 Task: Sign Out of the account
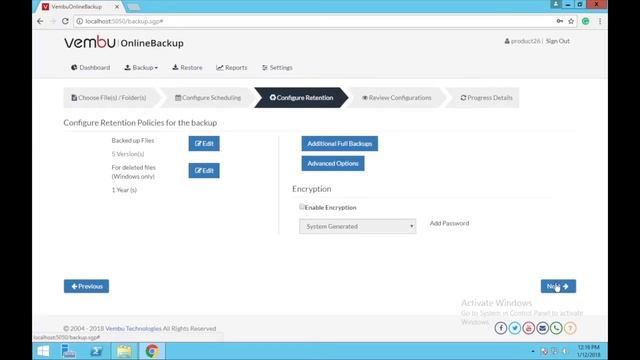[558, 41]
